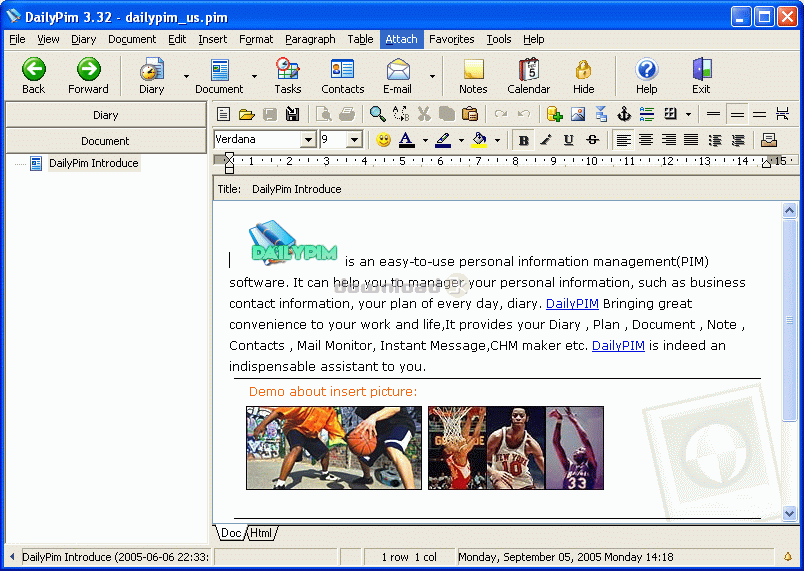Click the highlight pen color swatch
The height and width of the screenshot is (571, 804).
pyautogui.click(x=443, y=139)
